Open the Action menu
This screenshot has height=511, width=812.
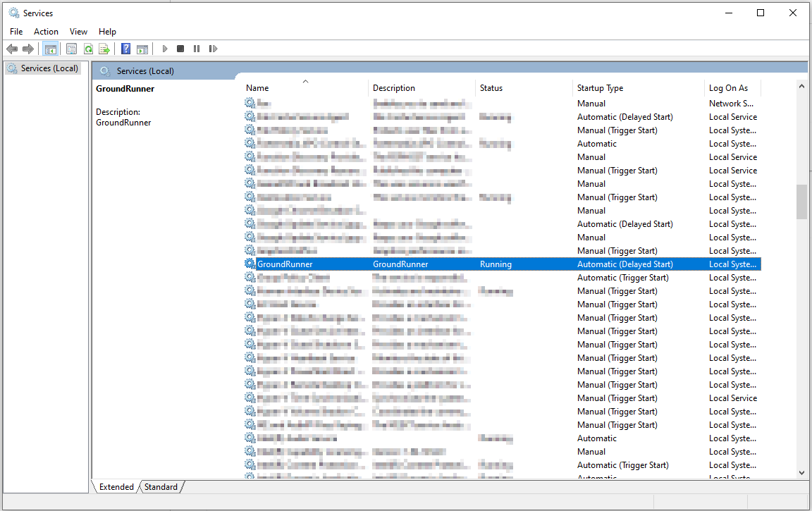click(x=46, y=31)
